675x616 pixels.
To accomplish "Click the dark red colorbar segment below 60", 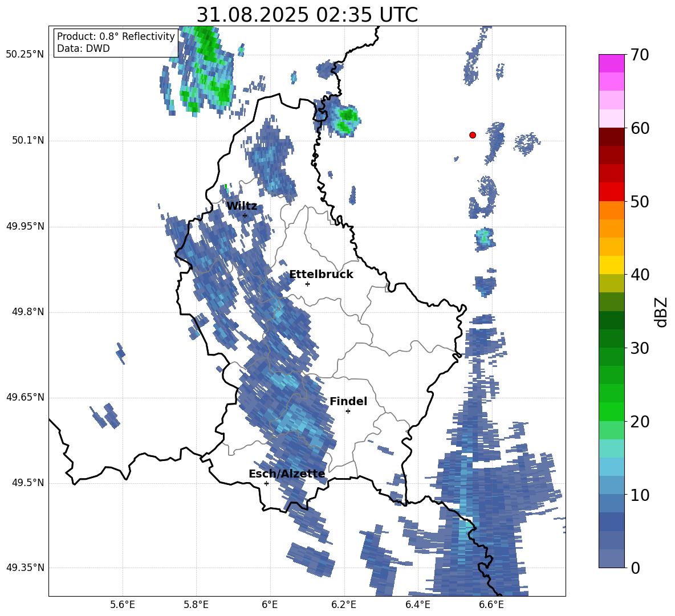I will point(611,137).
